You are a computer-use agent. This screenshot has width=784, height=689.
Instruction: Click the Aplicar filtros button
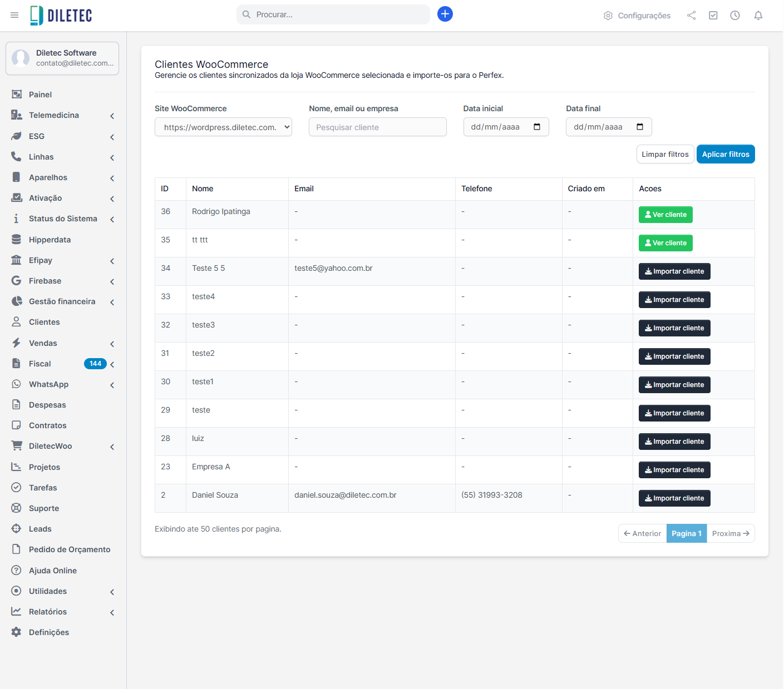[725, 154]
